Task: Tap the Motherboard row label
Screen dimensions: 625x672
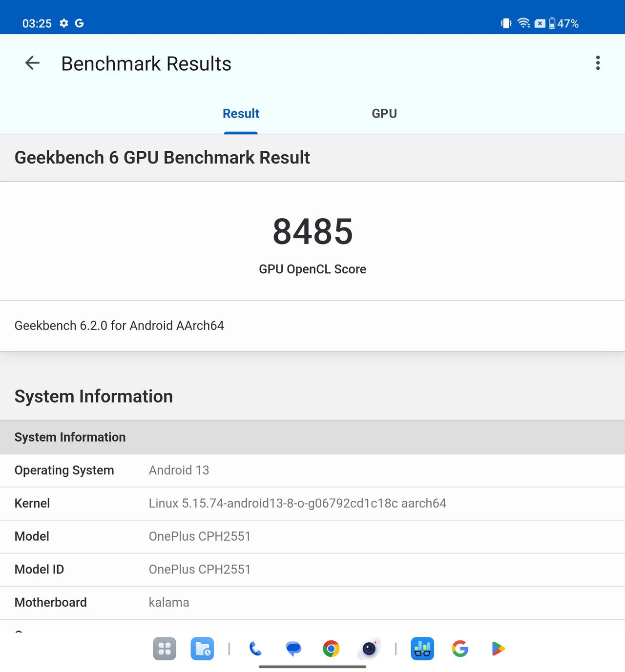Action: coord(51,603)
